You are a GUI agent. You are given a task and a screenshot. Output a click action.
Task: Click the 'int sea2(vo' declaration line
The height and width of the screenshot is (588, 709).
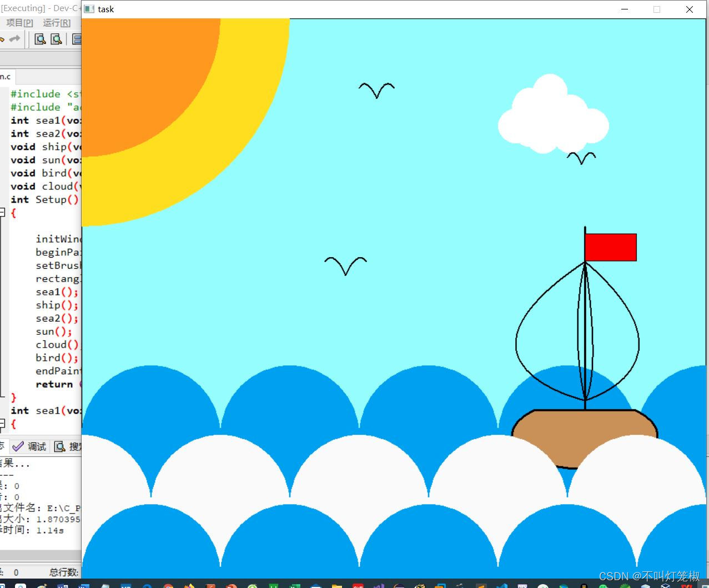pyautogui.click(x=46, y=133)
